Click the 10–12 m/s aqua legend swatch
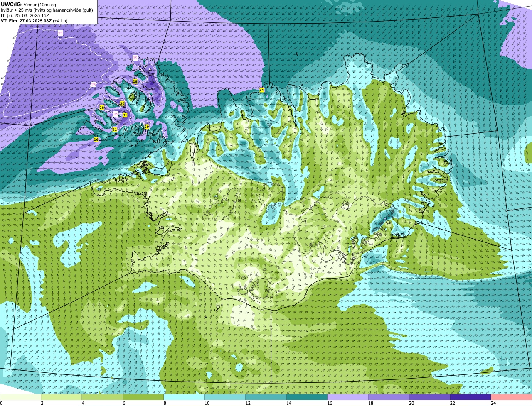The height and width of the screenshot is (406, 532). click(226, 397)
